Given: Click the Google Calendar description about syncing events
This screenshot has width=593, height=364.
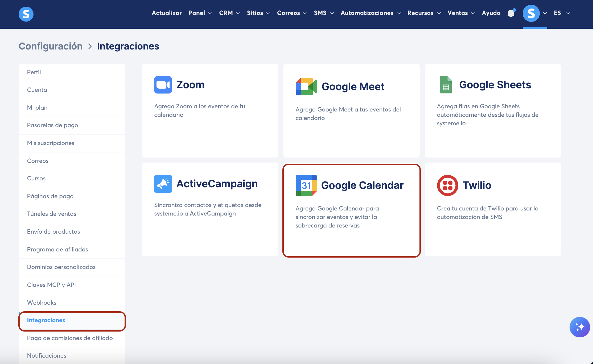Looking at the screenshot, I should 337,217.
